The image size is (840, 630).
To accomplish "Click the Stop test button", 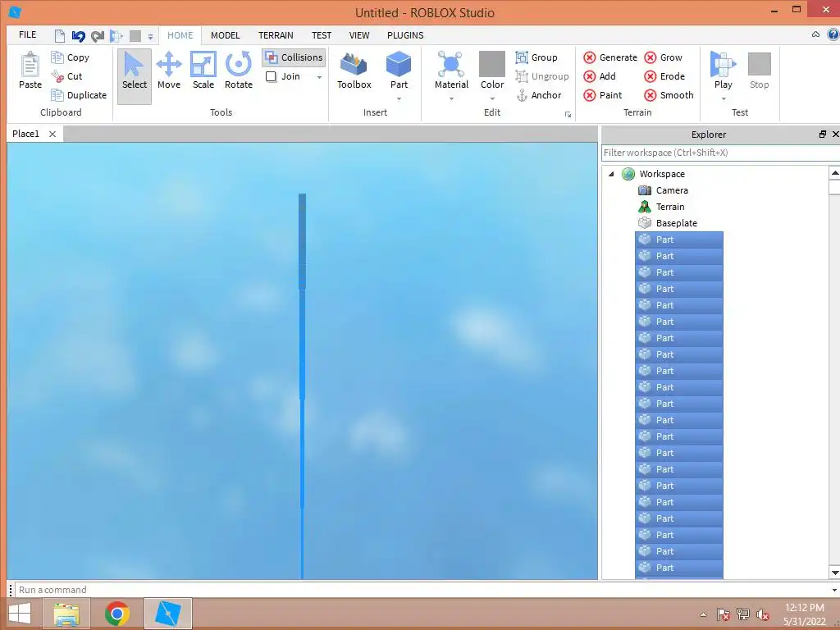I will tap(759, 71).
